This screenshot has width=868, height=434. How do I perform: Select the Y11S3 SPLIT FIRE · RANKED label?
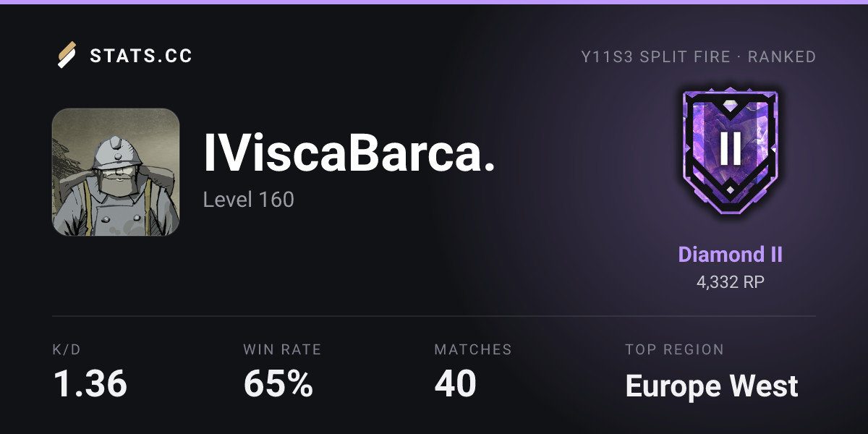click(698, 56)
